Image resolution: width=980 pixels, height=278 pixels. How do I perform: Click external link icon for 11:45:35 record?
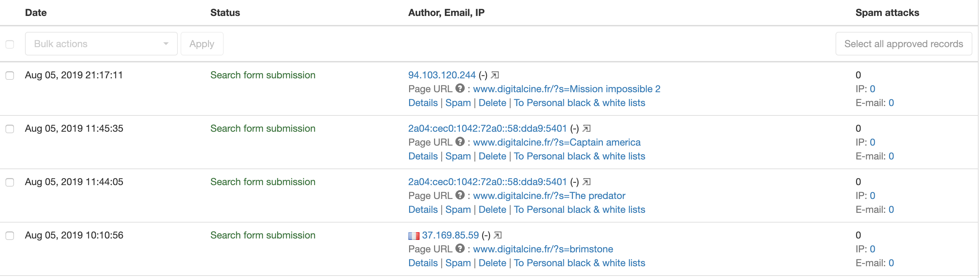click(x=586, y=129)
